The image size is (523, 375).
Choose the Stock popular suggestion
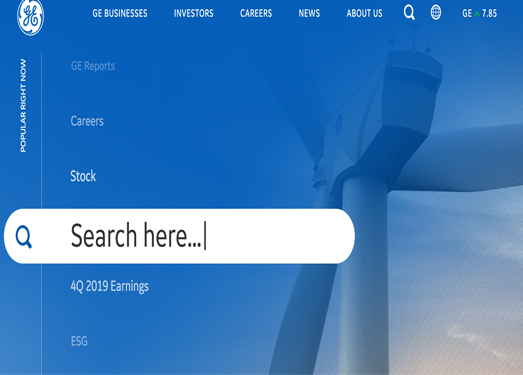83,176
